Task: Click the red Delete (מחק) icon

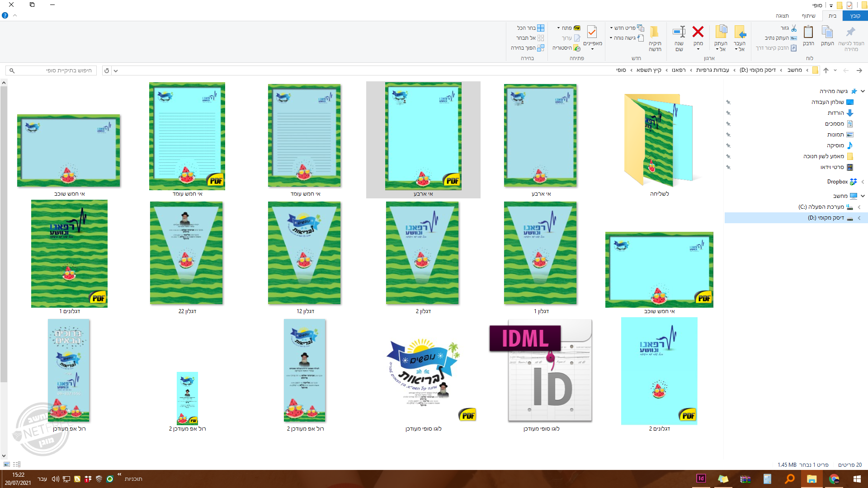Action: [x=698, y=32]
